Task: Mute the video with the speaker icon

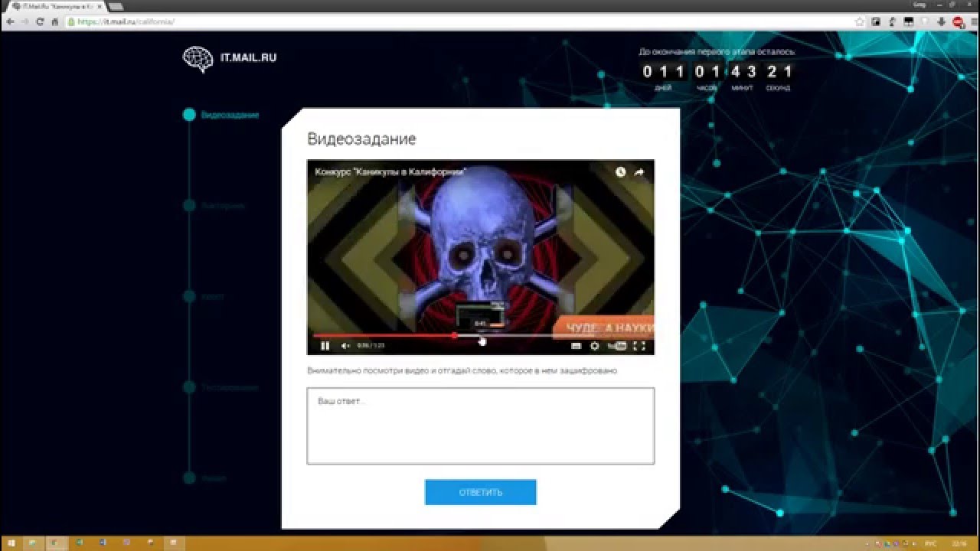Action: pos(345,346)
